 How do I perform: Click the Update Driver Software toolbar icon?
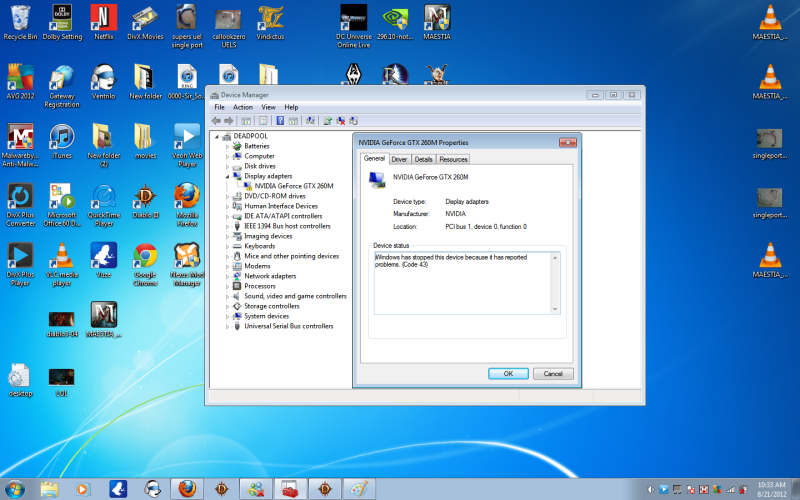[328, 121]
